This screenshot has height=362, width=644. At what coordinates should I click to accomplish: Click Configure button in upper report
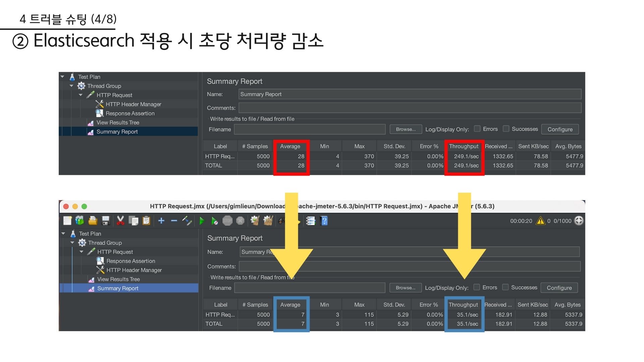point(560,129)
